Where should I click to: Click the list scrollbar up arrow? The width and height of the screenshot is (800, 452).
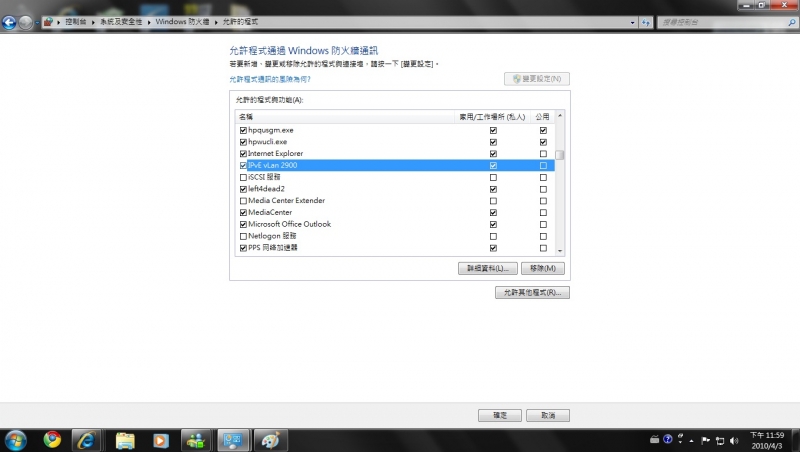tap(560, 116)
